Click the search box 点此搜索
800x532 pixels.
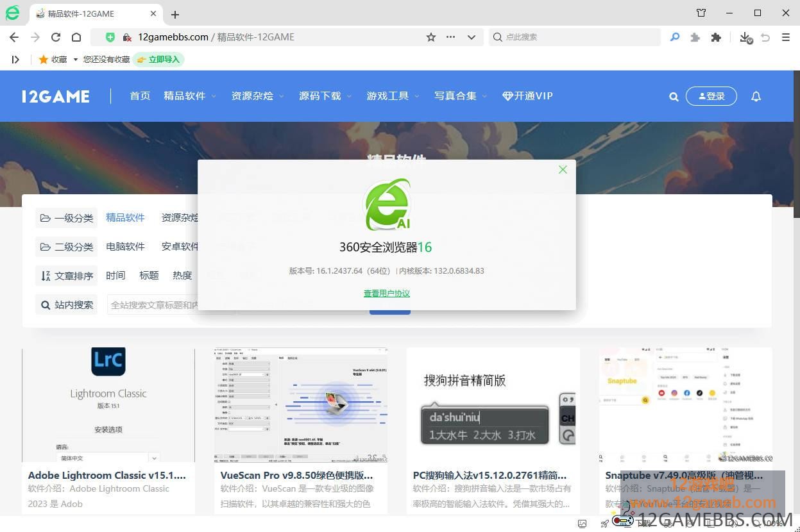(574, 37)
